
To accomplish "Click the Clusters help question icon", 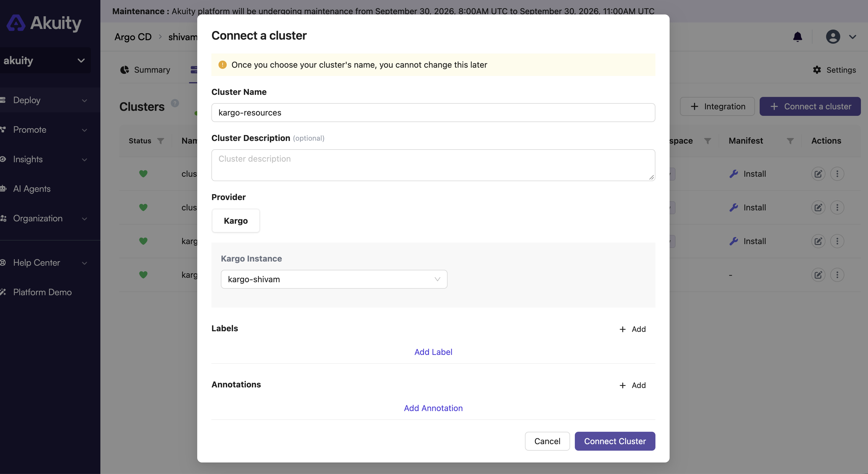I will pyautogui.click(x=175, y=103).
